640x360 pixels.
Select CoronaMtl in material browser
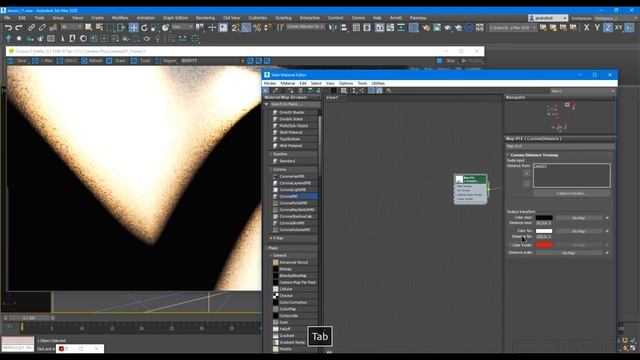click(x=295, y=196)
